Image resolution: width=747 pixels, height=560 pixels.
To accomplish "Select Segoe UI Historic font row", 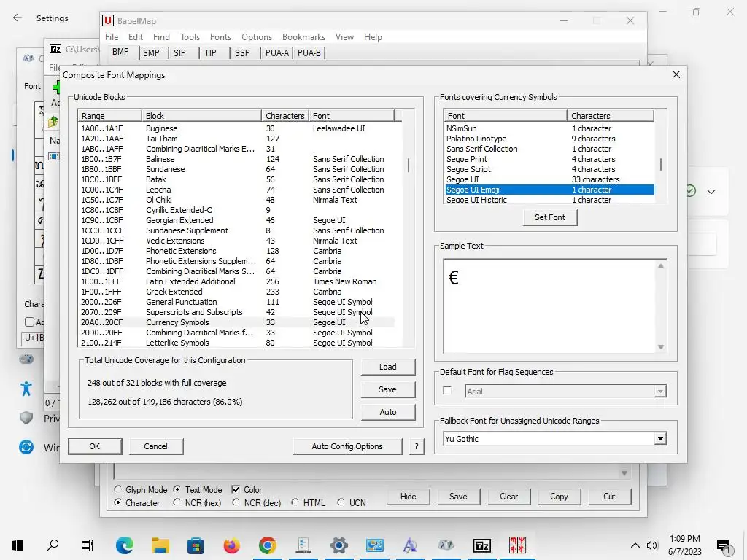I will (x=549, y=200).
